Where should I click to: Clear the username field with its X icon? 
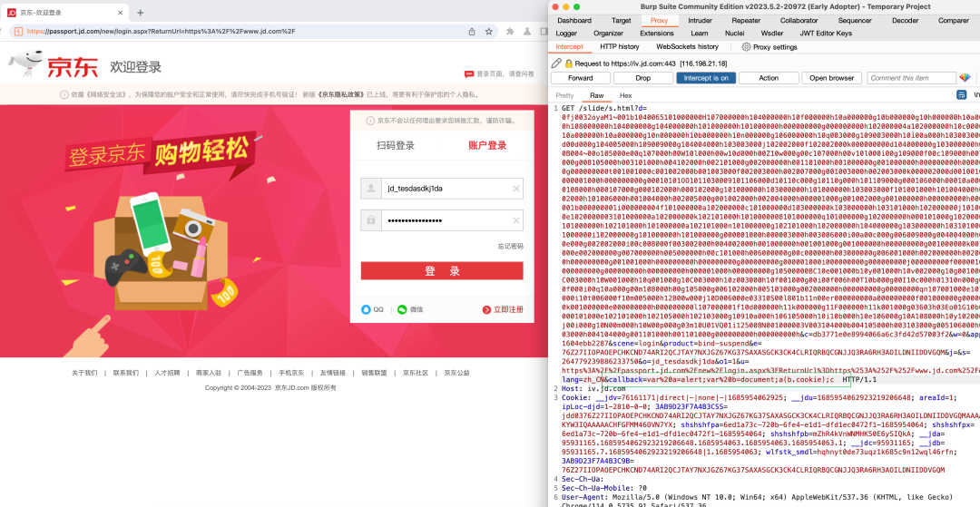click(x=516, y=189)
